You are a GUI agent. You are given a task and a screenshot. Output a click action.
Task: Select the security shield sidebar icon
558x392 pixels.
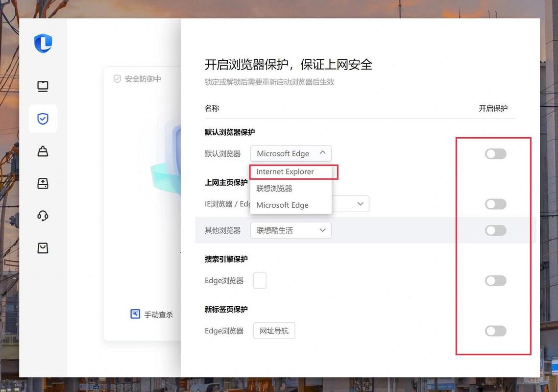(x=43, y=119)
